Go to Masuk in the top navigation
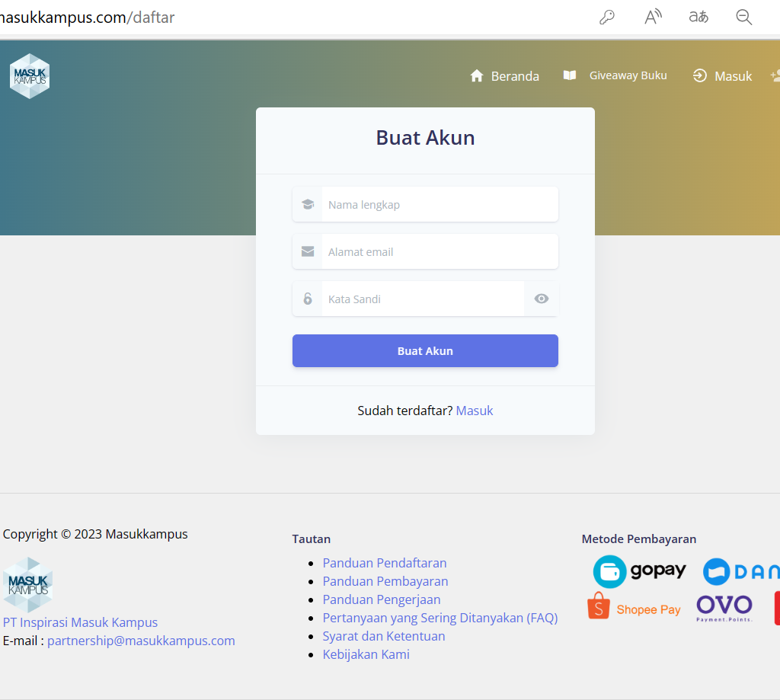The width and height of the screenshot is (780, 700). click(x=722, y=76)
